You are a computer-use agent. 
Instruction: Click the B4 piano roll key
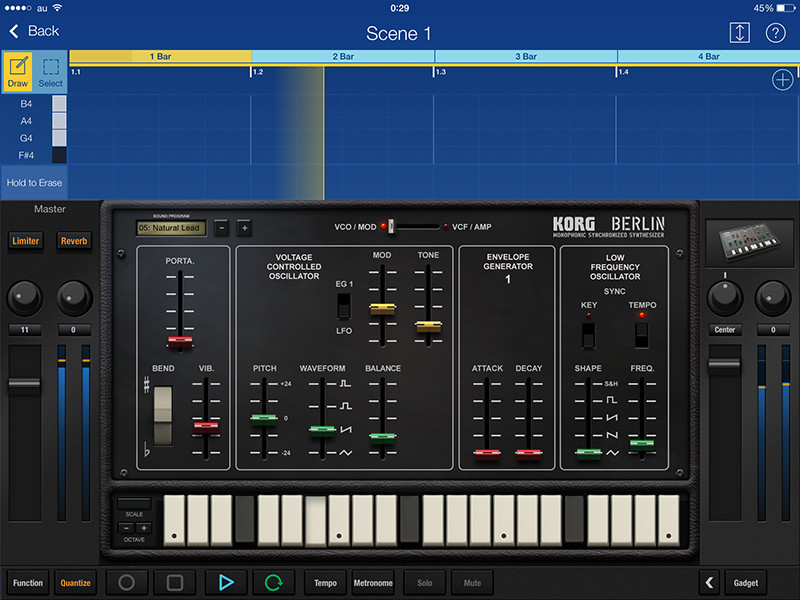pos(59,104)
